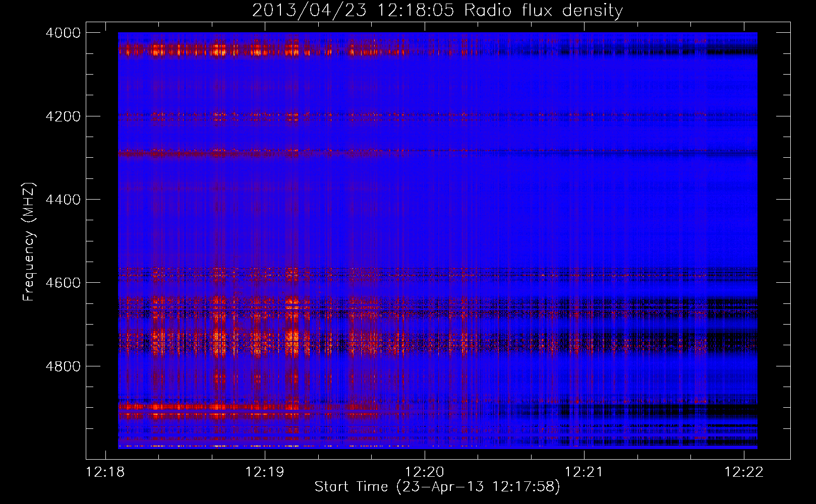Screen dimensions: 816x504
Task: Click the plot title 'Radio flux density'
Action: (543, 10)
